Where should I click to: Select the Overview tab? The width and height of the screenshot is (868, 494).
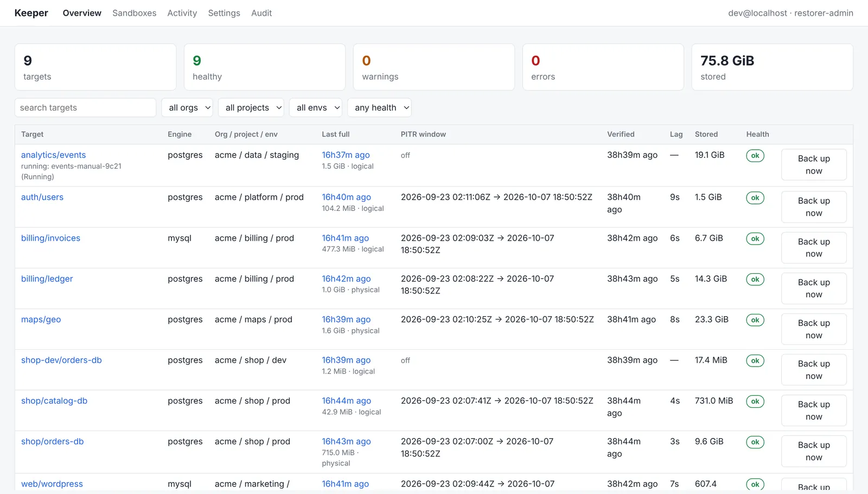[x=82, y=13]
